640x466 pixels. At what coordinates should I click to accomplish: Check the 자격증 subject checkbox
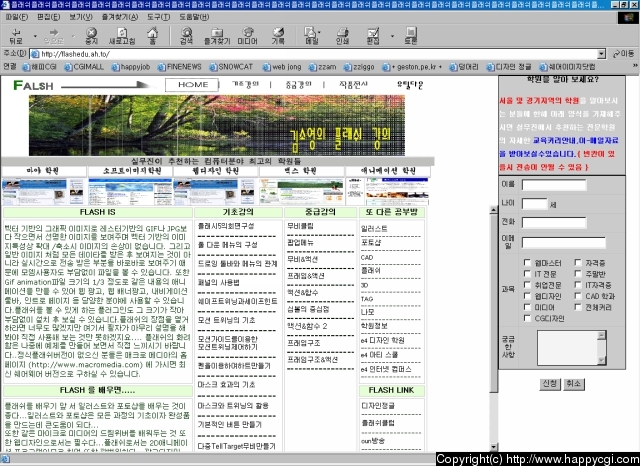[578, 262]
